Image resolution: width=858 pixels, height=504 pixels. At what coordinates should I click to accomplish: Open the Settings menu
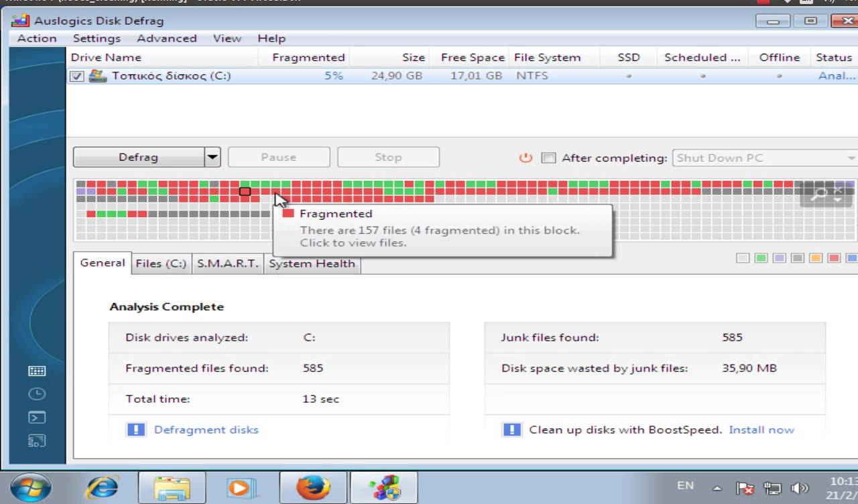[97, 38]
